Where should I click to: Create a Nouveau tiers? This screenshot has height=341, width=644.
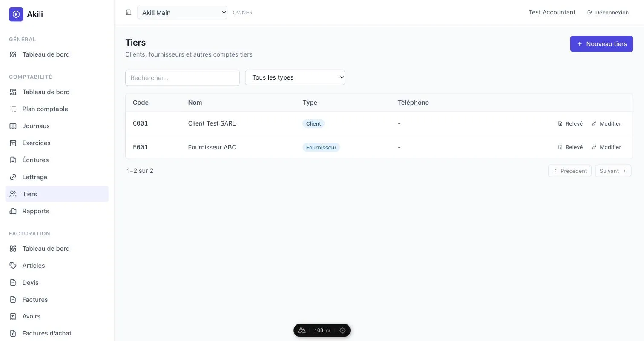click(601, 44)
